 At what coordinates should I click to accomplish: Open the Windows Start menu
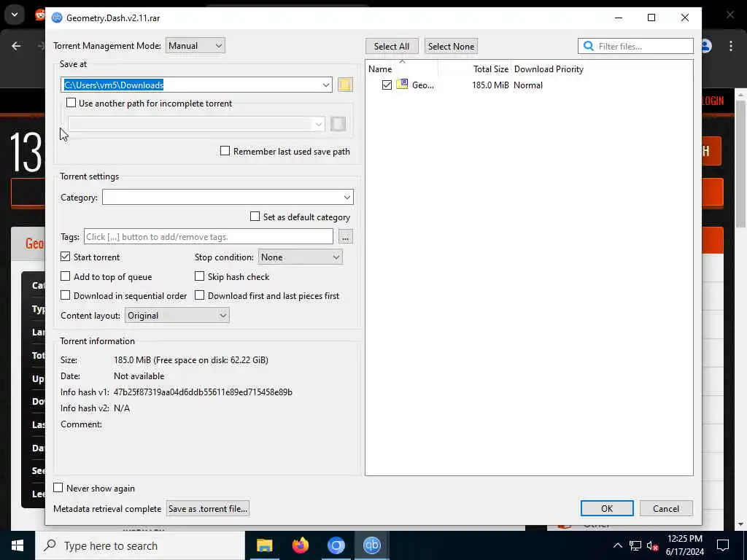click(x=18, y=545)
